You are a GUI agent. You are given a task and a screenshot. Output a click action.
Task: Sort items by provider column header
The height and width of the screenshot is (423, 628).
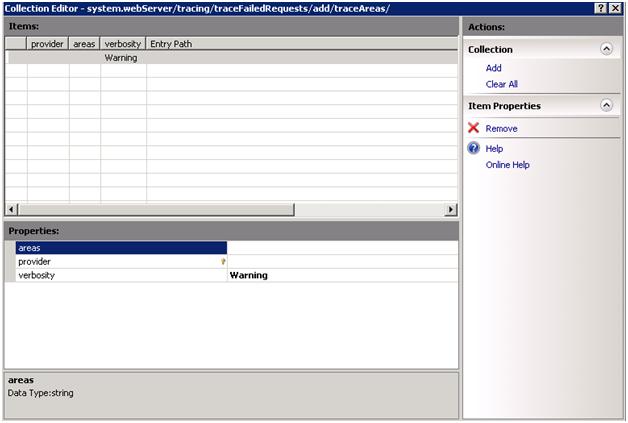[47, 44]
